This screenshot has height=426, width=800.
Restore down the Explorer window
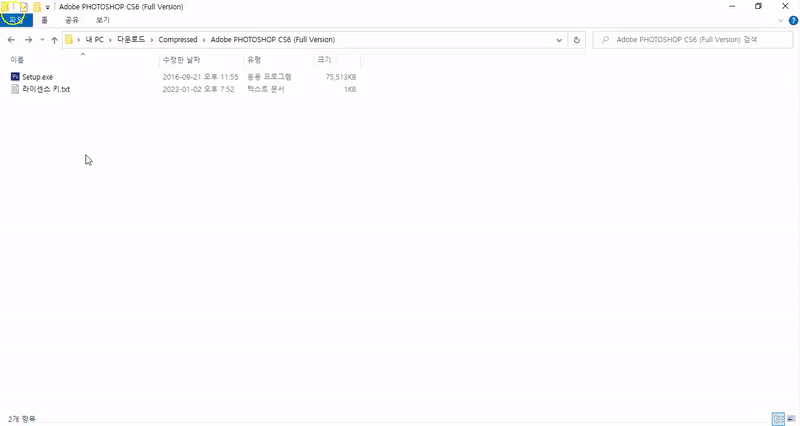click(x=758, y=7)
